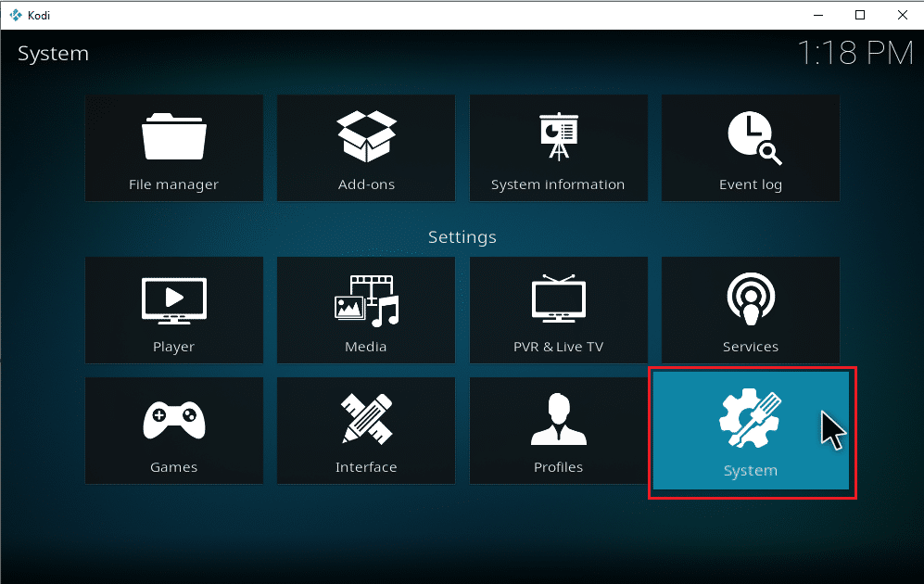Click the System page title
The height and width of the screenshot is (584, 924).
pyautogui.click(x=53, y=54)
